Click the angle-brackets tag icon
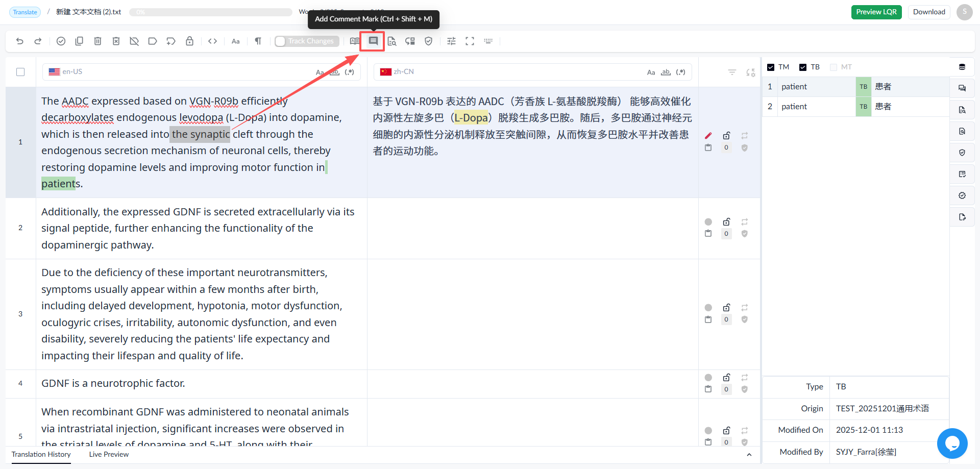 click(x=213, y=41)
